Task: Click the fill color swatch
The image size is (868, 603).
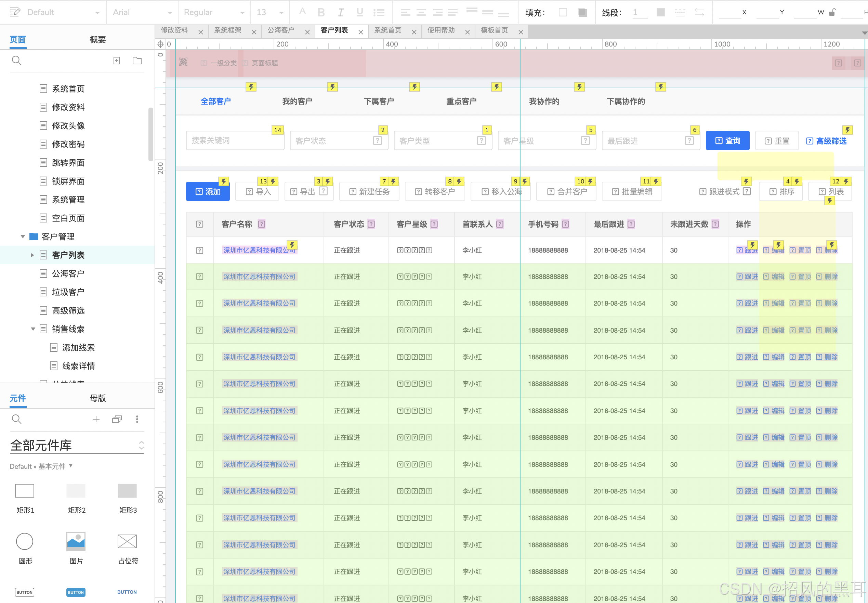Action: (563, 12)
